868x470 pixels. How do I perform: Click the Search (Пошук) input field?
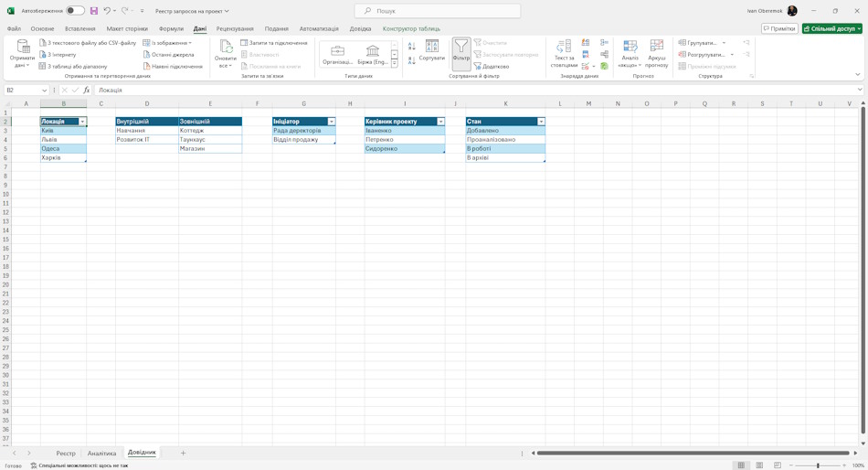tap(438, 11)
